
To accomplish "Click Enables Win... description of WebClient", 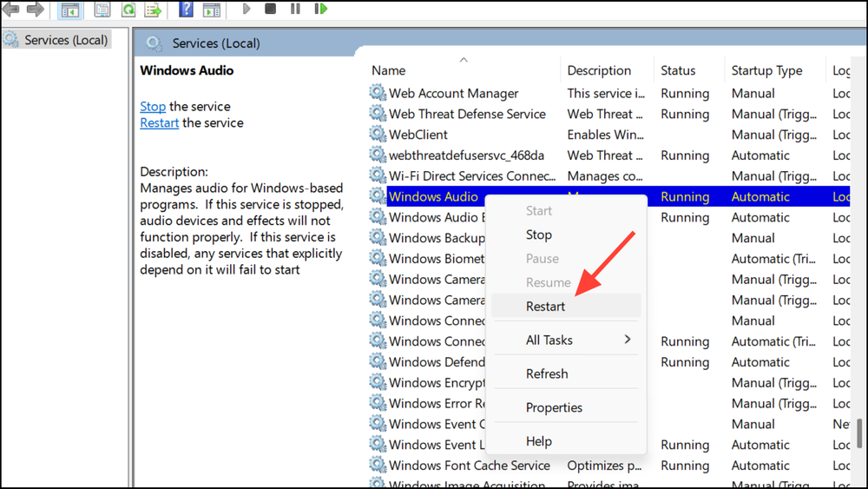I will pos(605,135).
